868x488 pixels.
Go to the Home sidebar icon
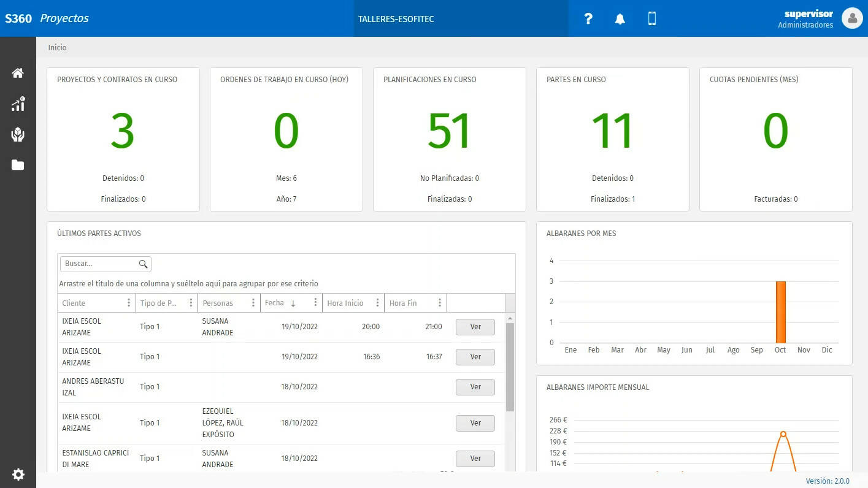coord(18,74)
